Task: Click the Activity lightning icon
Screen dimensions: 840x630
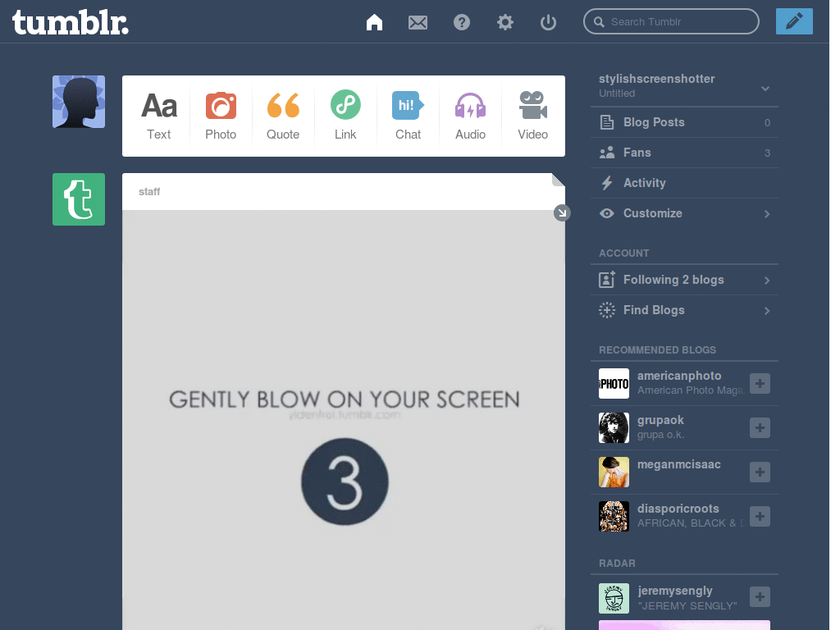Action: click(x=606, y=183)
